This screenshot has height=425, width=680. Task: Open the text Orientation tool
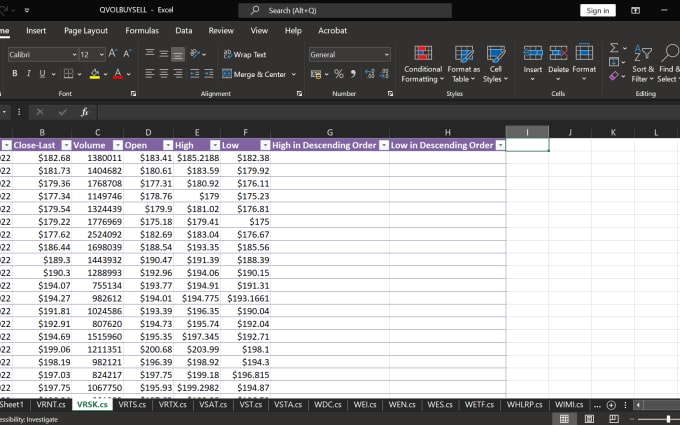(x=195, y=54)
